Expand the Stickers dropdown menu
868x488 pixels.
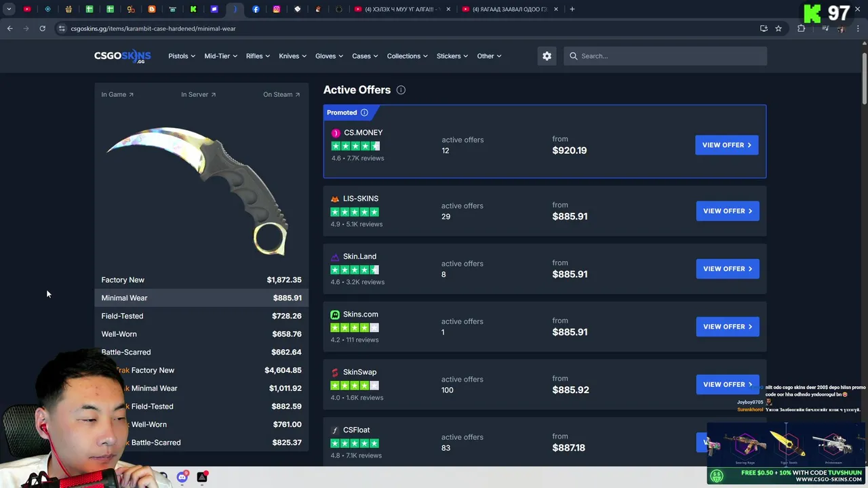pos(452,56)
